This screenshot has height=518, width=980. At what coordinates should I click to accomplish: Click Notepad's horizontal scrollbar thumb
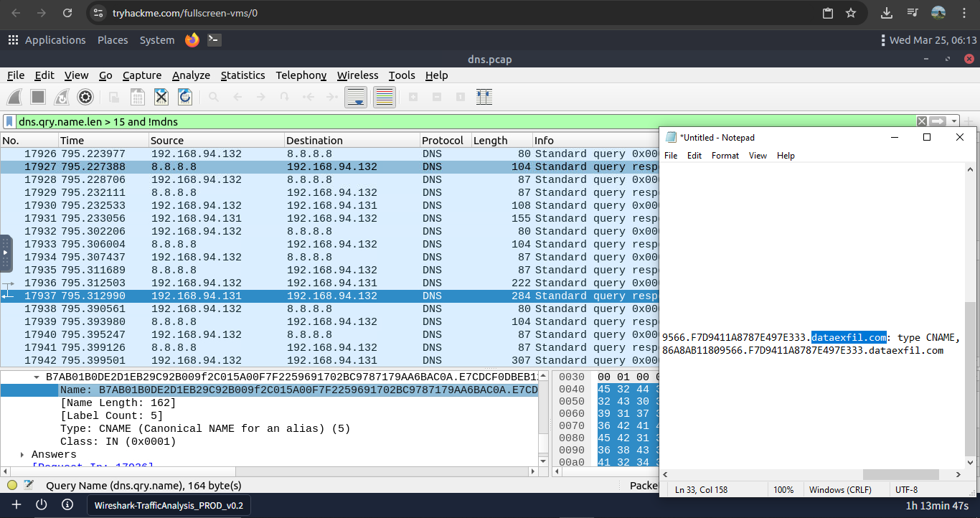point(900,474)
